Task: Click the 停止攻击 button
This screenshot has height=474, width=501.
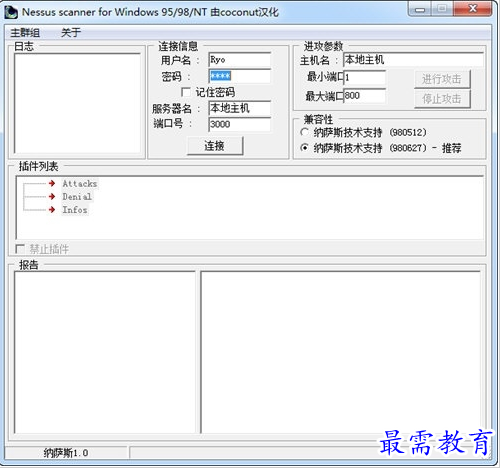Action: tap(442, 99)
